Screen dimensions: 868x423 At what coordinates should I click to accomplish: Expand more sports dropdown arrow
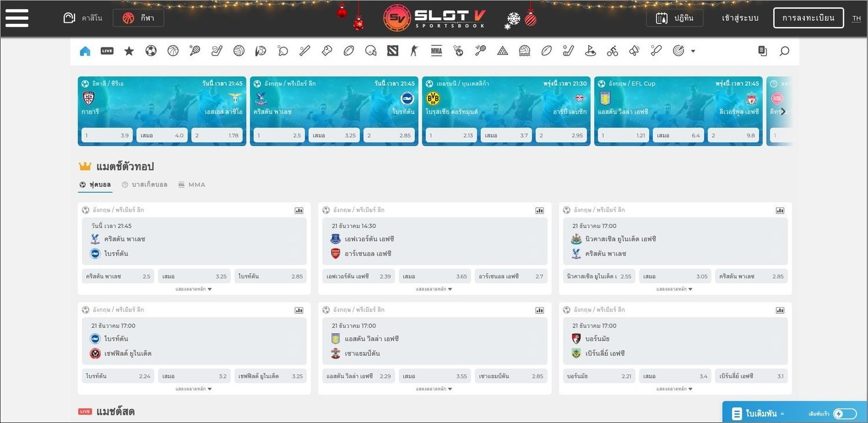pos(693,51)
